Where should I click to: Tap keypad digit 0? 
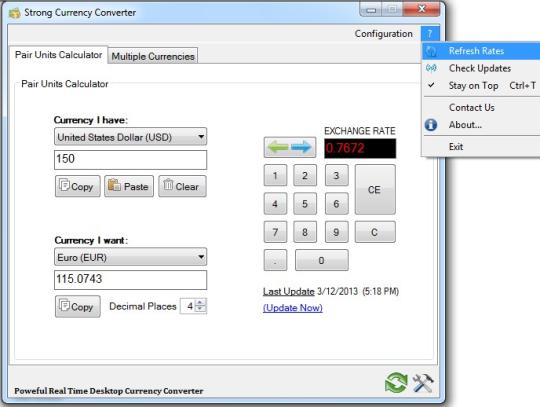click(x=322, y=260)
